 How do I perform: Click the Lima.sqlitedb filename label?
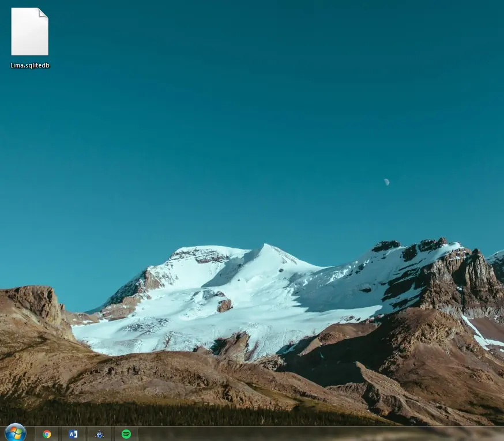click(x=30, y=65)
